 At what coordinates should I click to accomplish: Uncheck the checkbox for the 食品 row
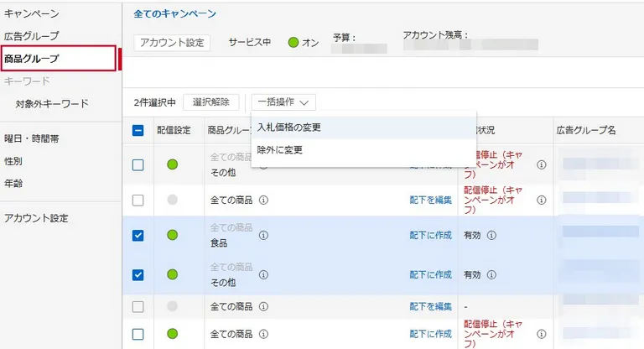138,235
